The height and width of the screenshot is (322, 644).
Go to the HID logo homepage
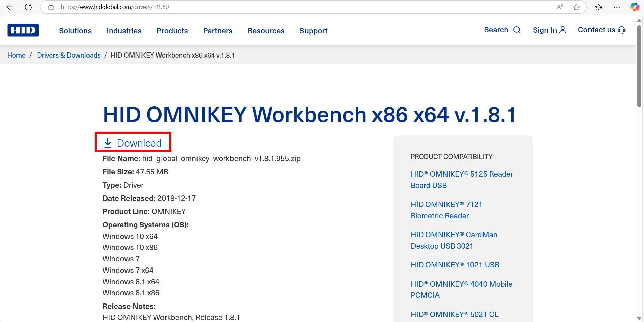pos(23,30)
